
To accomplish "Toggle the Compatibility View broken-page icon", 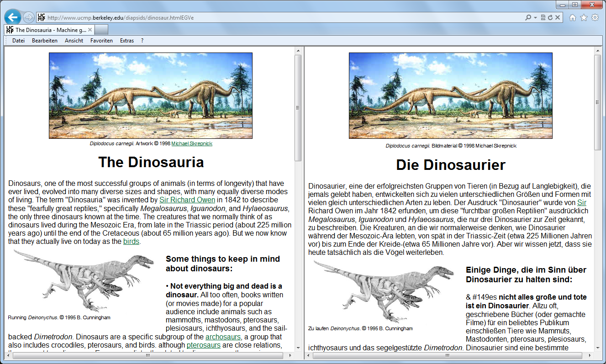I will point(543,18).
